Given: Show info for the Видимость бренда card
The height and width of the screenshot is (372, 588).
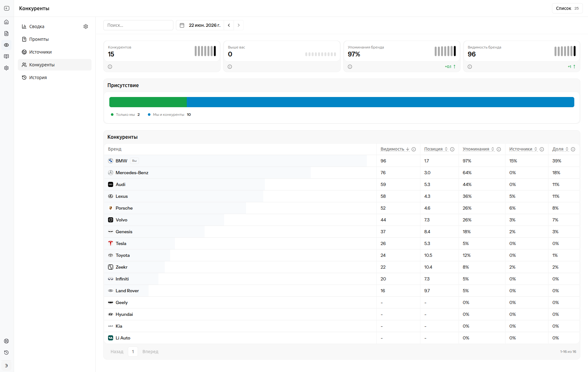Looking at the screenshot, I should point(470,67).
